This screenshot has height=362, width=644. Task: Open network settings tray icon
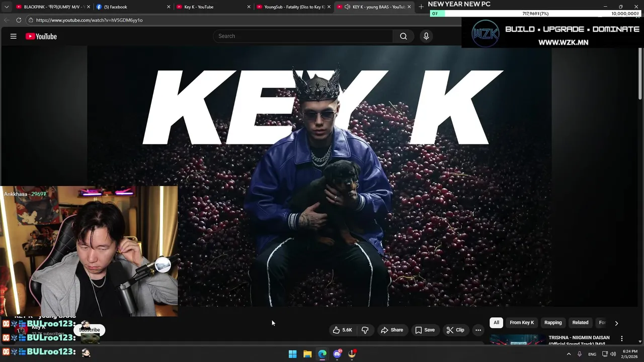click(x=605, y=354)
